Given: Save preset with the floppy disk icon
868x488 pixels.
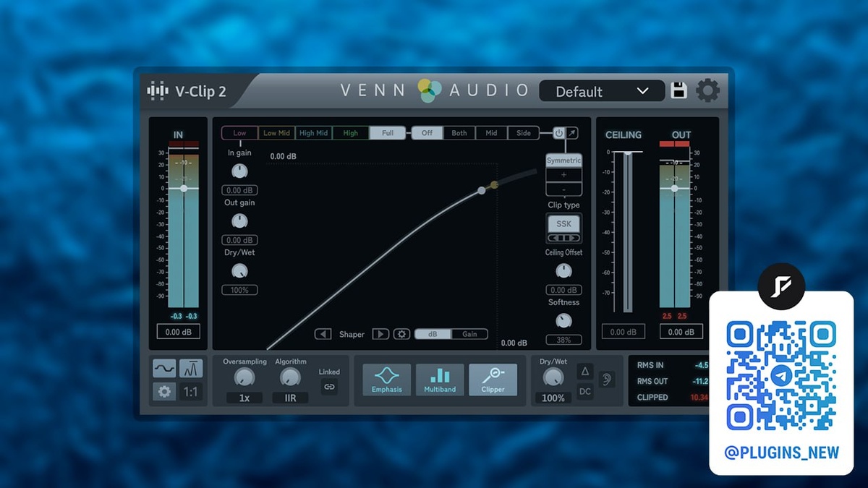Looking at the screenshot, I should 678,90.
